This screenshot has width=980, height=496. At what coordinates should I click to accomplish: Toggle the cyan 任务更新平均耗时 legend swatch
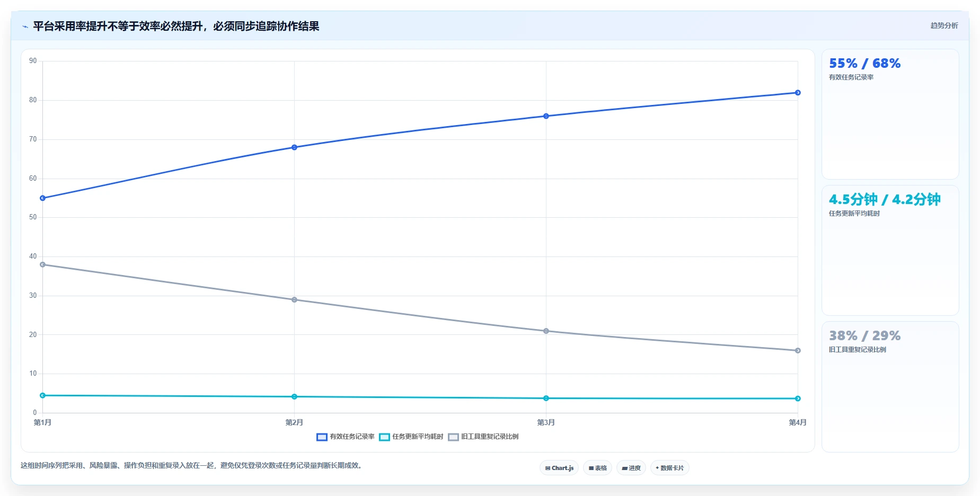click(x=384, y=437)
